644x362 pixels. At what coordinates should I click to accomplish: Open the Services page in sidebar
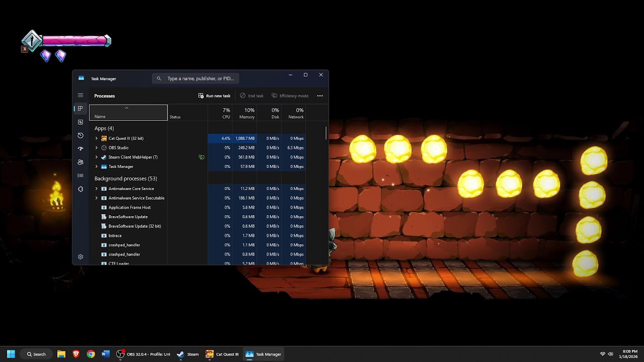click(80, 189)
